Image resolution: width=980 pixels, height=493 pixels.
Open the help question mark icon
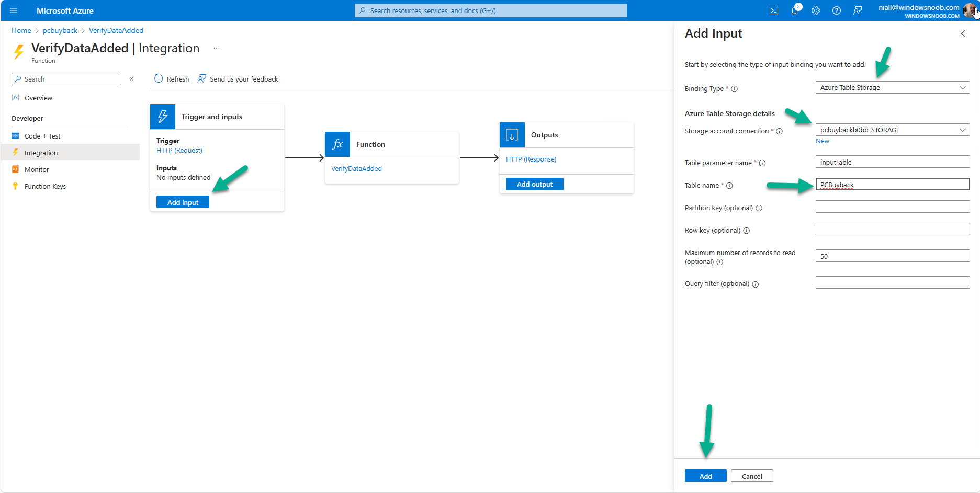pos(837,10)
